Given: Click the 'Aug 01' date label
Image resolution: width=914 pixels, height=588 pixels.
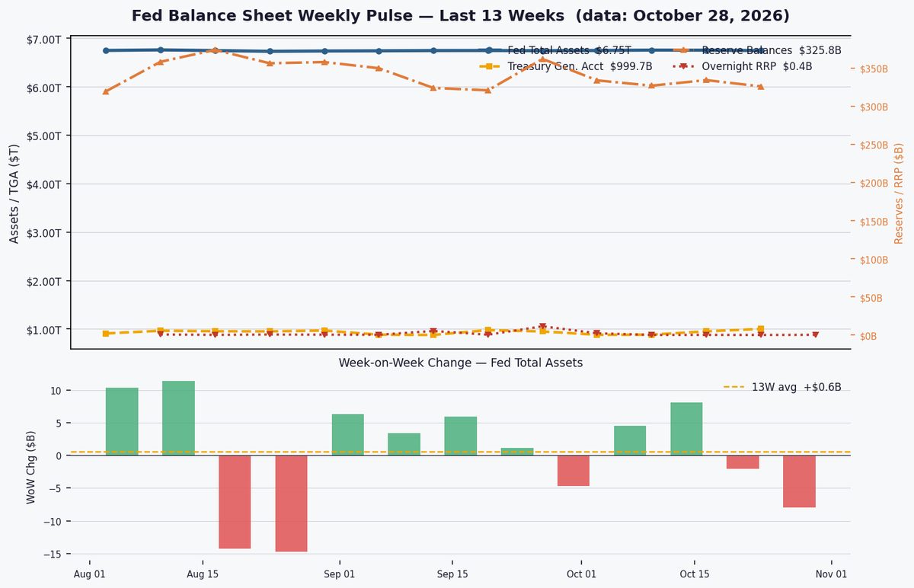Looking at the screenshot, I should 89,574.
